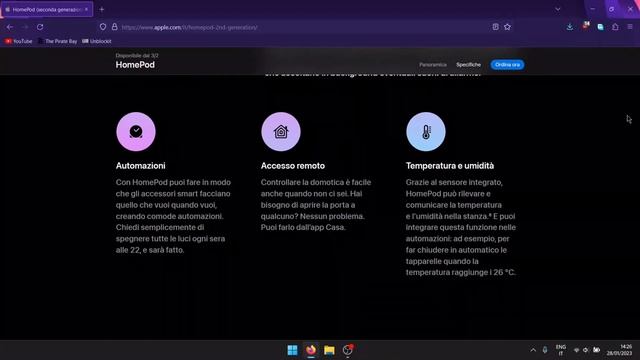Click the round app icon with red badge in taskbar
This screenshot has width=640, height=360.
tap(348, 350)
